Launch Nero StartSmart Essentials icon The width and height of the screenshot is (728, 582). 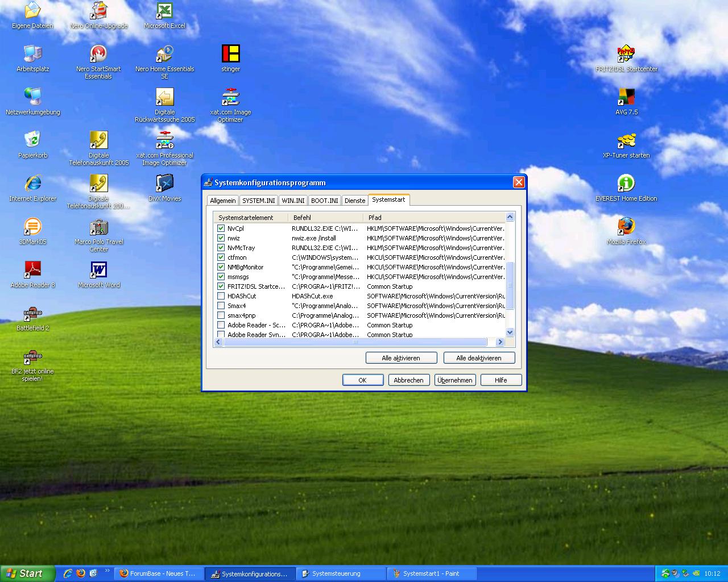pos(98,61)
